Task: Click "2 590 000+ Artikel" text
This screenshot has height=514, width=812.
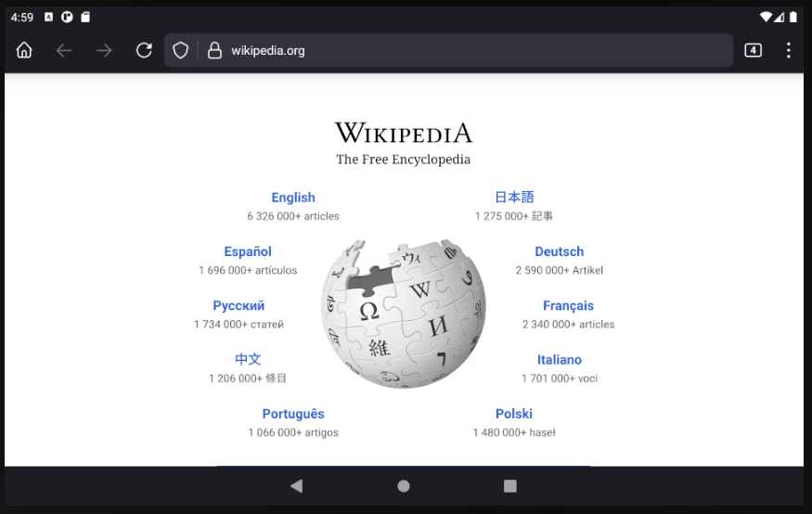Action: point(560,270)
